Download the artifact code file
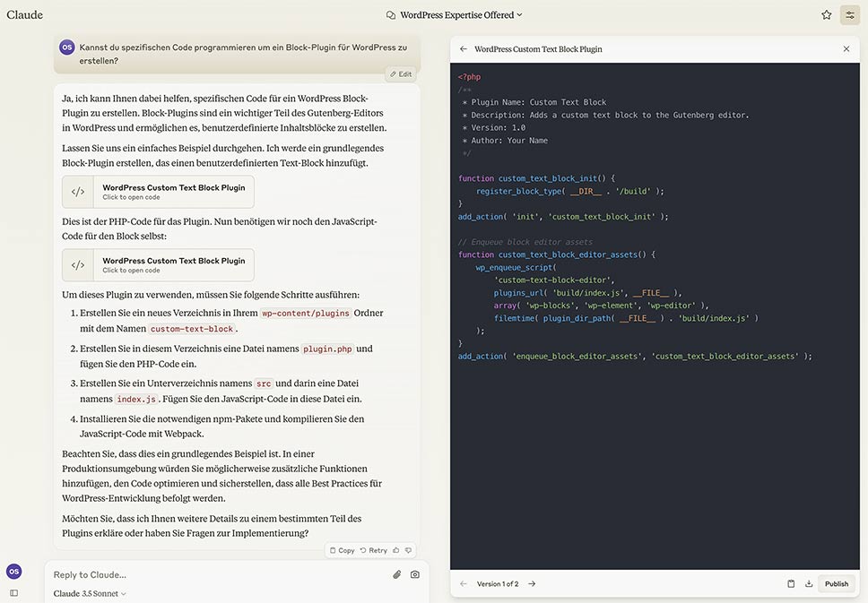 point(809,583)
